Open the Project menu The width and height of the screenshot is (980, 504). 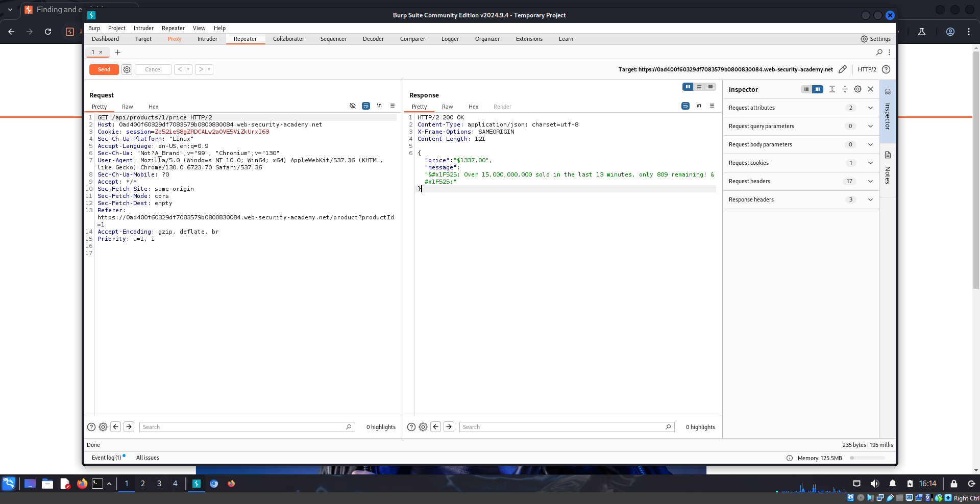pos(116,28)
